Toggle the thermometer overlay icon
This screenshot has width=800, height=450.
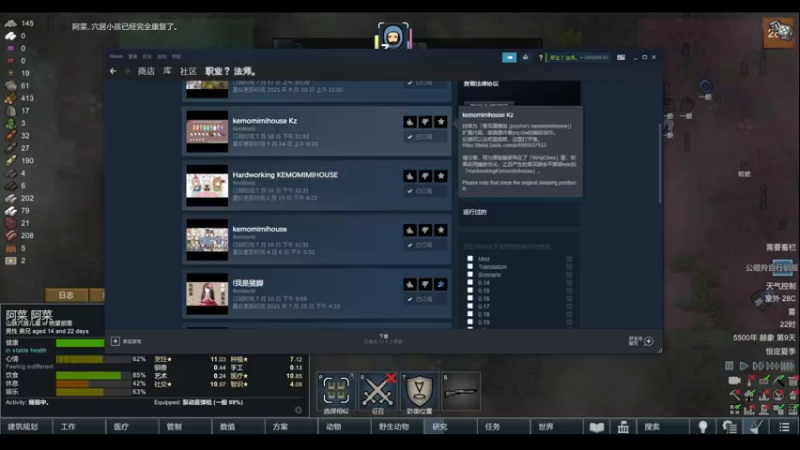[750, 381]
